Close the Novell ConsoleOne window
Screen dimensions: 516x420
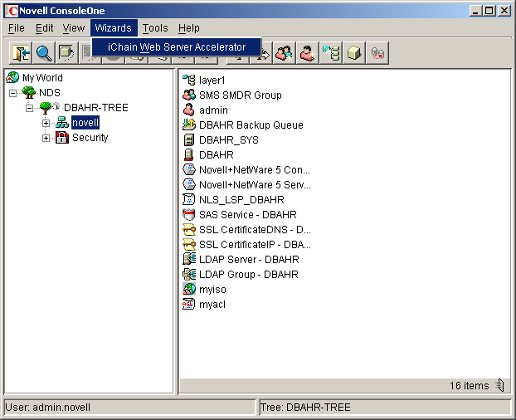click(x=504, y=11)
